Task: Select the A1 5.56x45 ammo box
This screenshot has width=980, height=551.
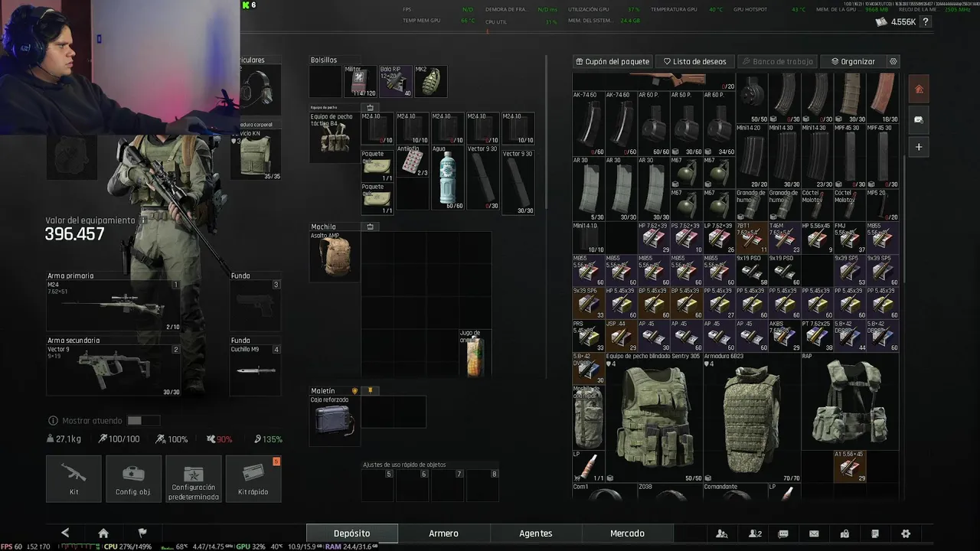Action: (850, 466)
